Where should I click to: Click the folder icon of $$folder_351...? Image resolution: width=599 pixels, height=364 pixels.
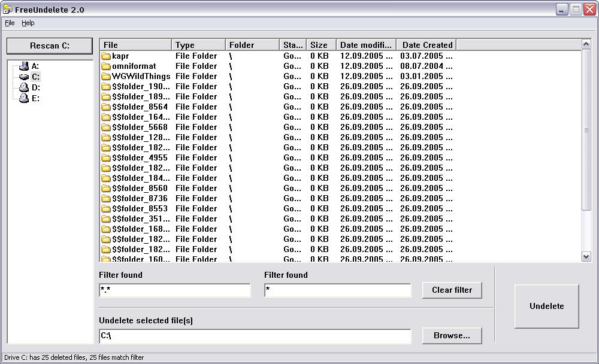pyautogui.click(x=106, y=219)
